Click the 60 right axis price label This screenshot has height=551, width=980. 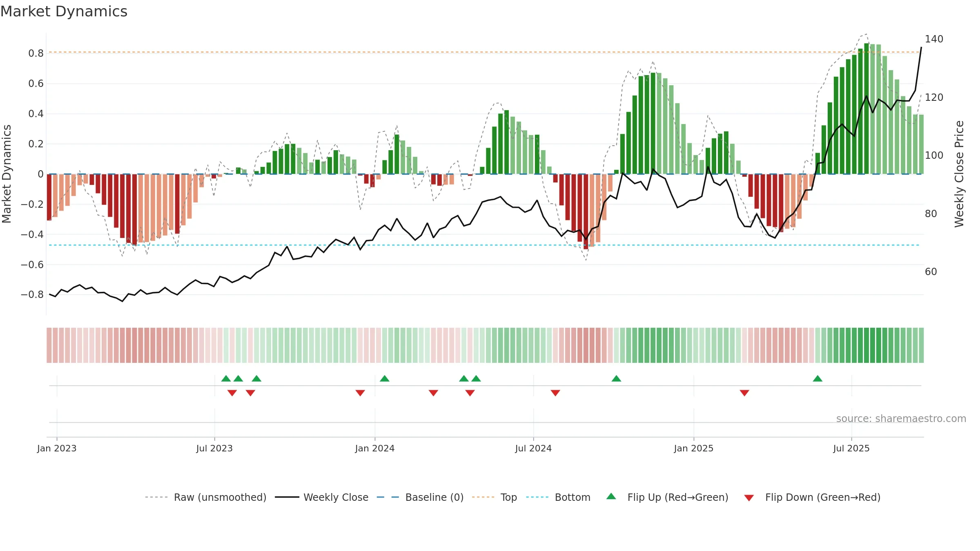click(x=931, y=272)
